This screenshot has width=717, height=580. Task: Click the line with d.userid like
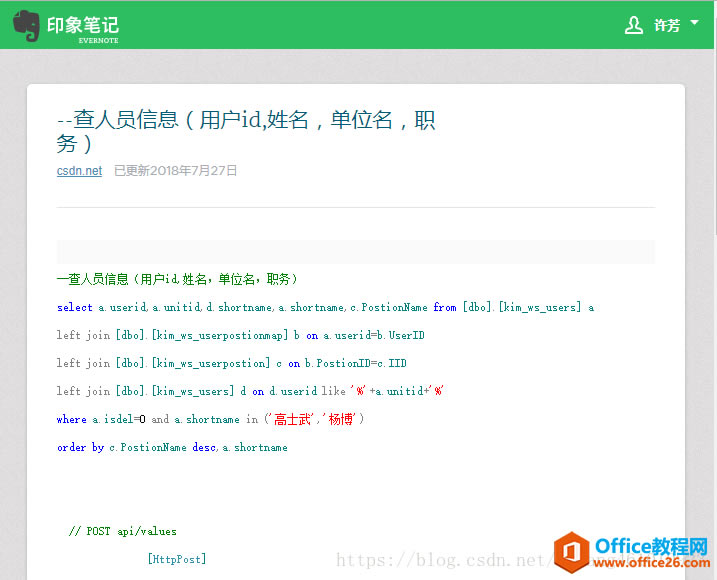(x=250, y=391)
